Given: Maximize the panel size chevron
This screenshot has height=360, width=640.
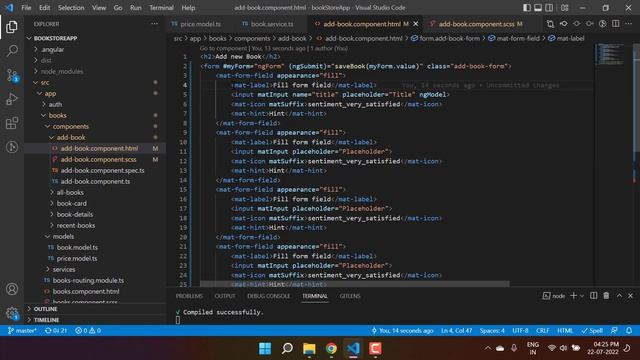Looking at the screenshot, I should coord(619,296).
